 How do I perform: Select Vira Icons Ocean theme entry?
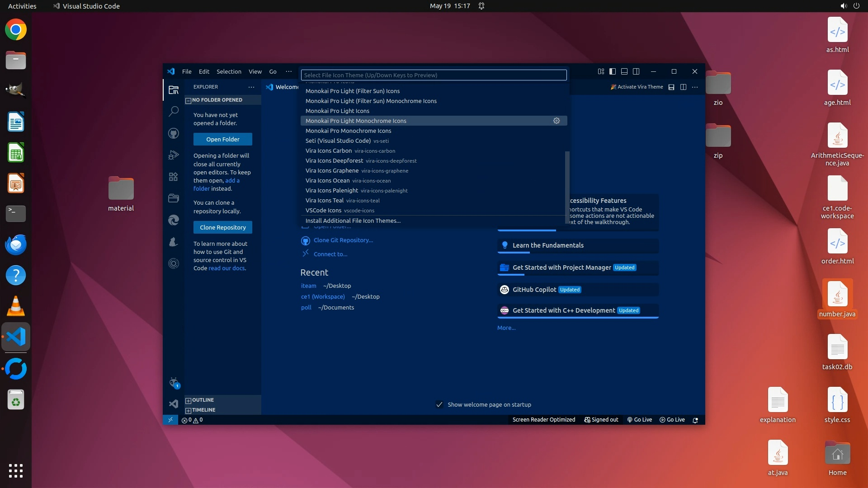(x=328, y=180)
